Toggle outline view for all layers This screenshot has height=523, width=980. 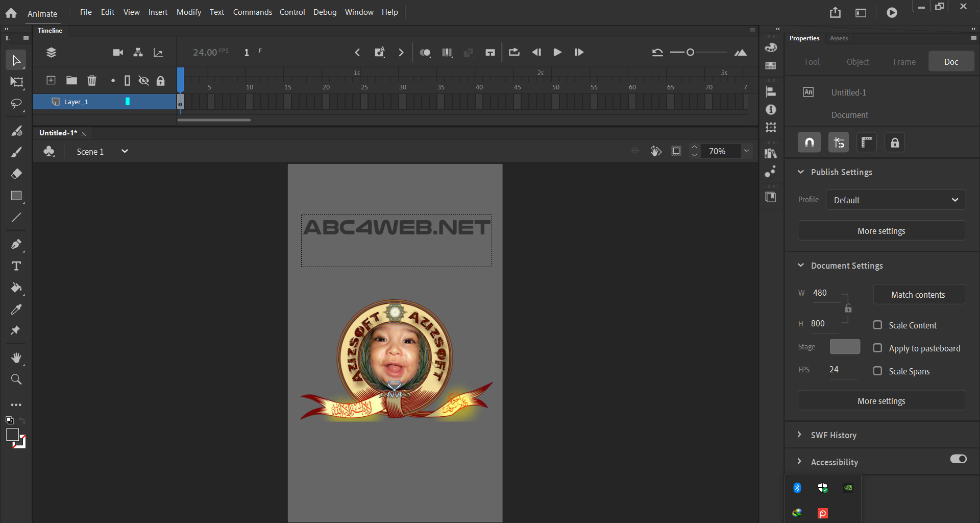(x=127, y=80)
